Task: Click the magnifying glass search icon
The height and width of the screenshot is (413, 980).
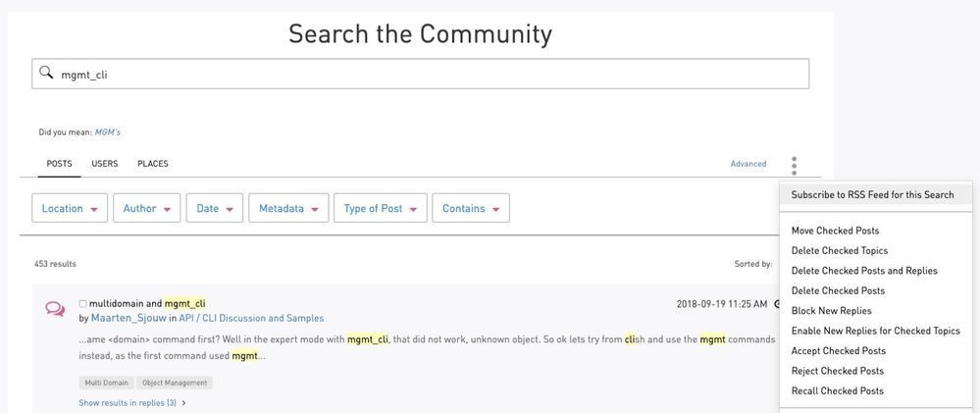Action: click(46, 73)
